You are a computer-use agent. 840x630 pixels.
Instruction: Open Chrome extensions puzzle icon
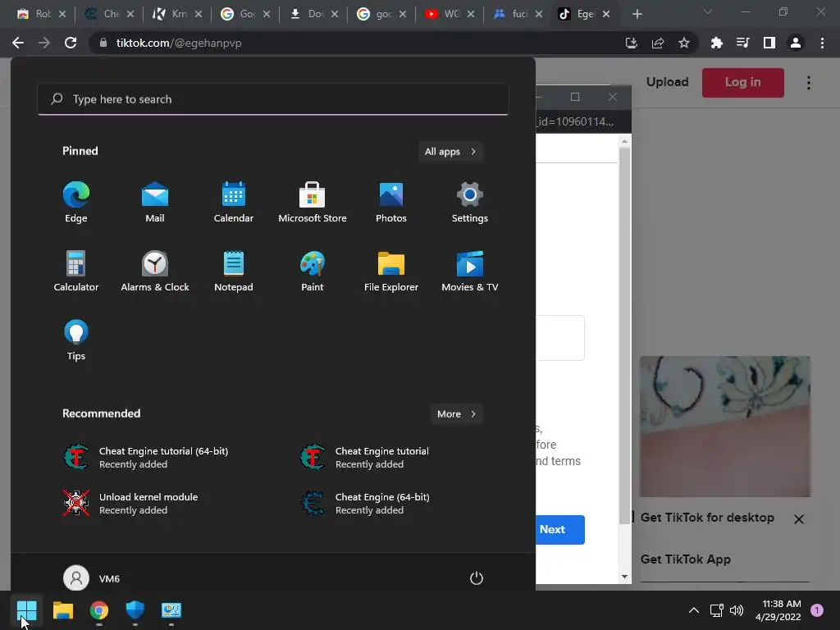click(716, 43)
